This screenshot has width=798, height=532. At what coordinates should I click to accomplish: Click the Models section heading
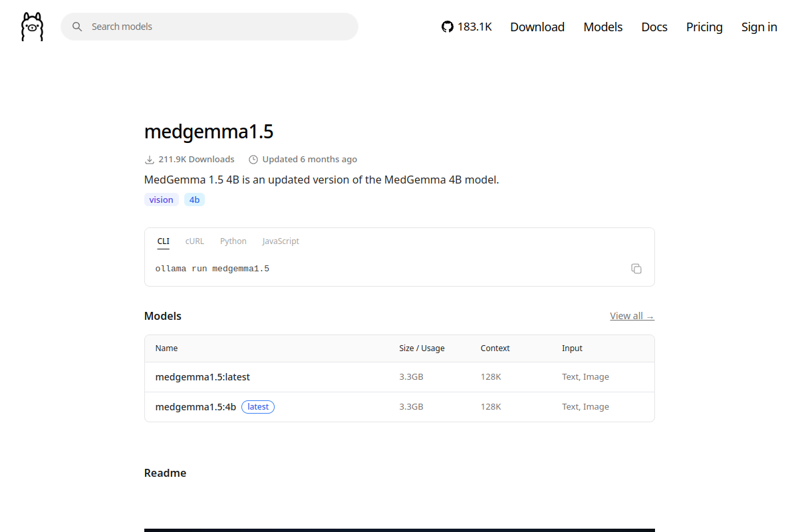tap(163, 316)
